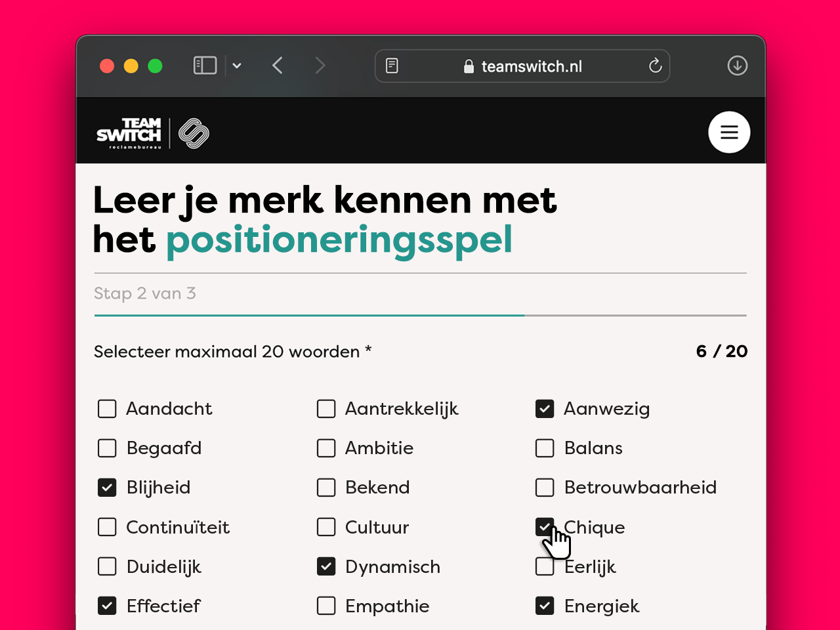Select the Ambitie option

point(326,448)
